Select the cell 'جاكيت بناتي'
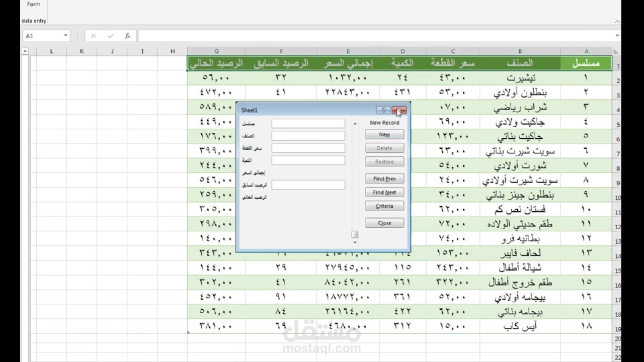 tap(520, 136)
